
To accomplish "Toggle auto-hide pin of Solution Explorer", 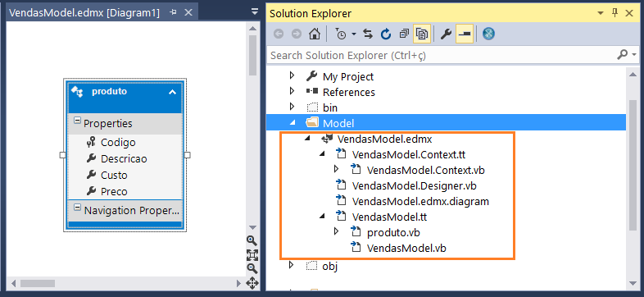I will pos(615,13).
